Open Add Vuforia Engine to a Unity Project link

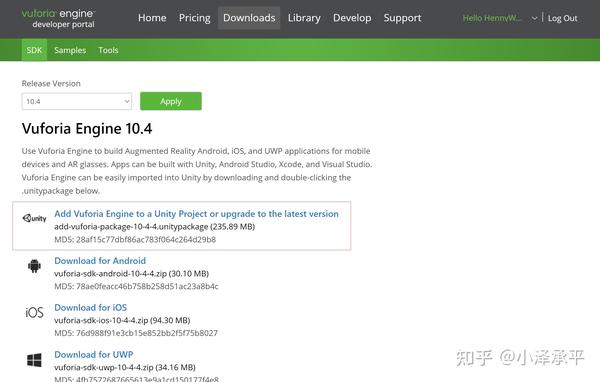196,214
